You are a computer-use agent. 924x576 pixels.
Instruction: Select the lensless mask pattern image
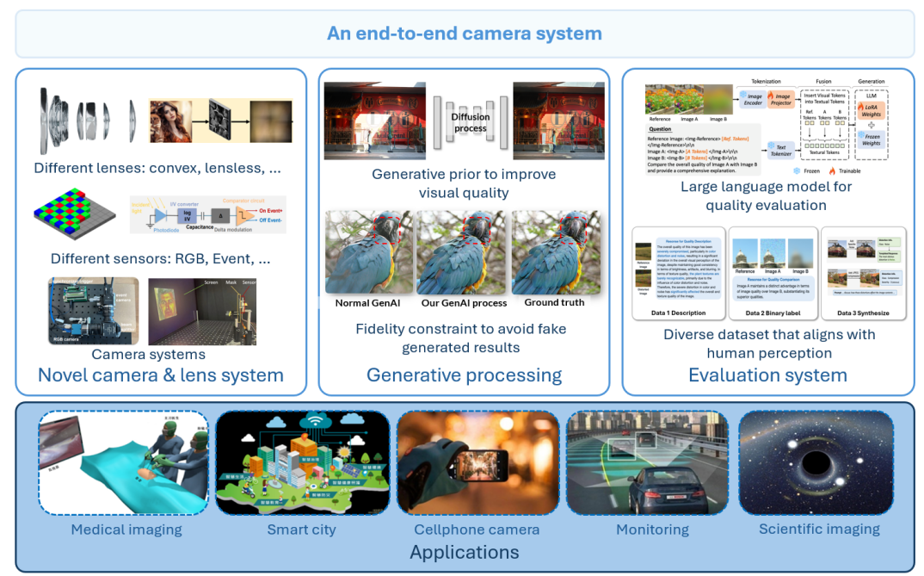click(221, 121)
